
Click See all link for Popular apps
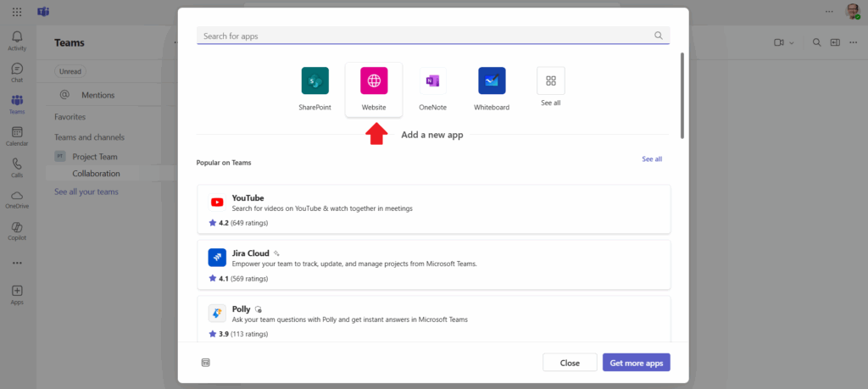[652, 158]
